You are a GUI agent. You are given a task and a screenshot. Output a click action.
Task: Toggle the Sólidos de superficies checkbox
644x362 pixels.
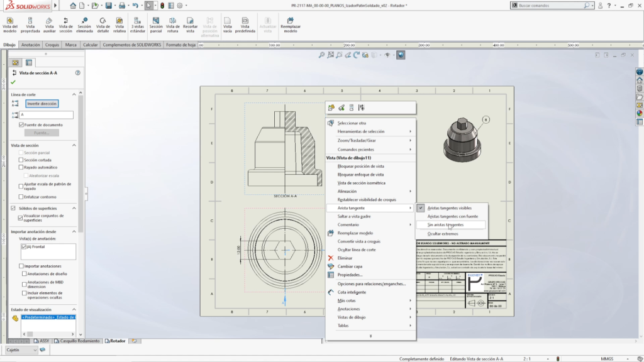coord(13,209)
